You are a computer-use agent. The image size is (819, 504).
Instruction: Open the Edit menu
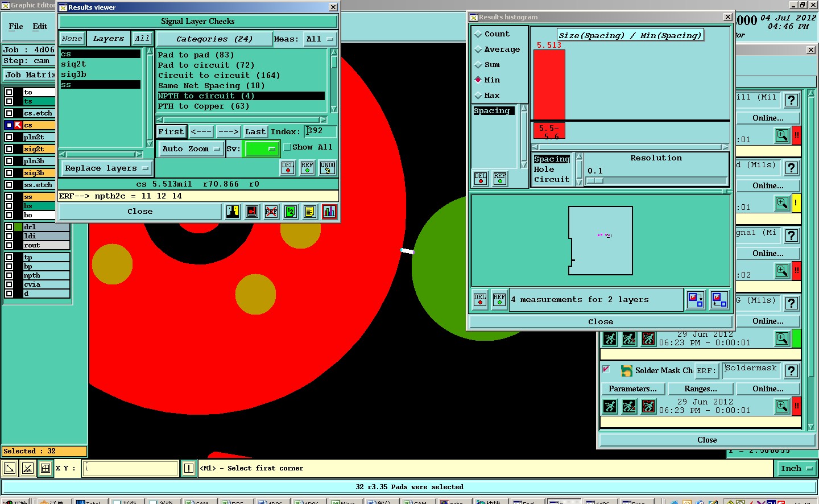tap(40, 26)
